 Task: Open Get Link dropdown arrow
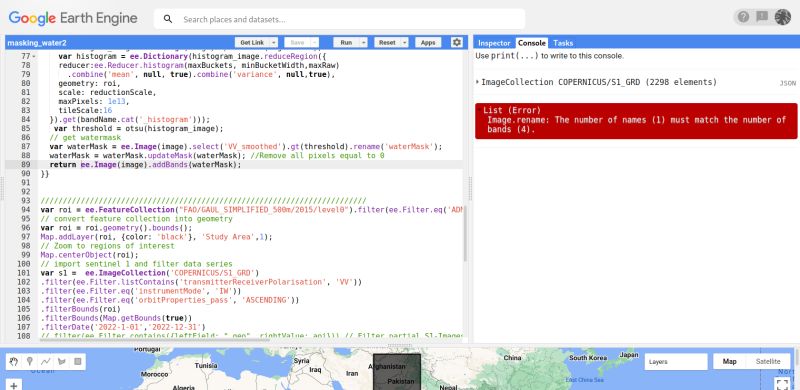(x=273, y=42)
